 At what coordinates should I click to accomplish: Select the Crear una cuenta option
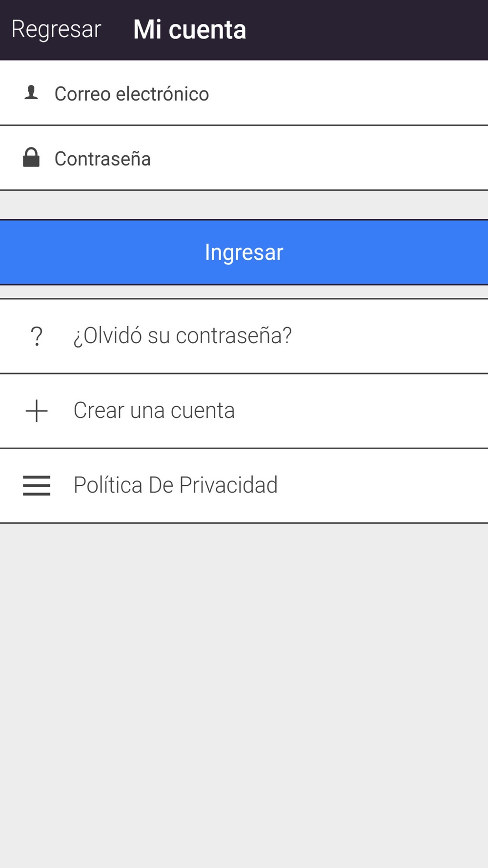pyautogui.click(x=154, y=411)
